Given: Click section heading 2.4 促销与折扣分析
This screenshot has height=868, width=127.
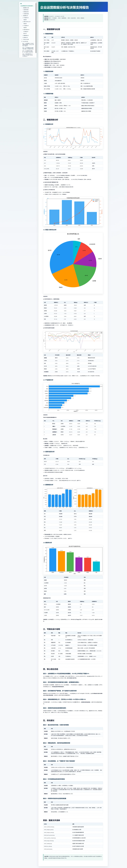Looking at the screenshot, I should [49, 452].
